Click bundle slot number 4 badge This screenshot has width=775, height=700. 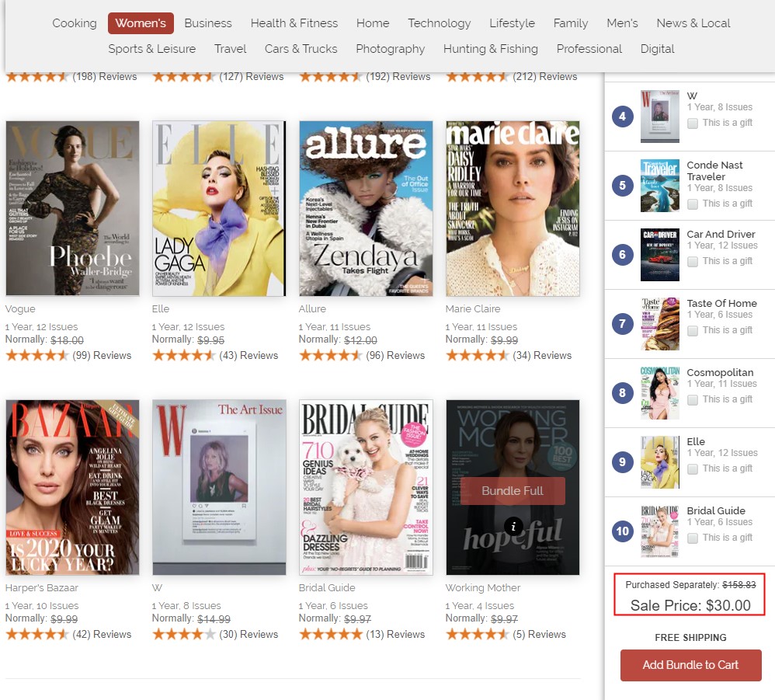coord(622,117)
